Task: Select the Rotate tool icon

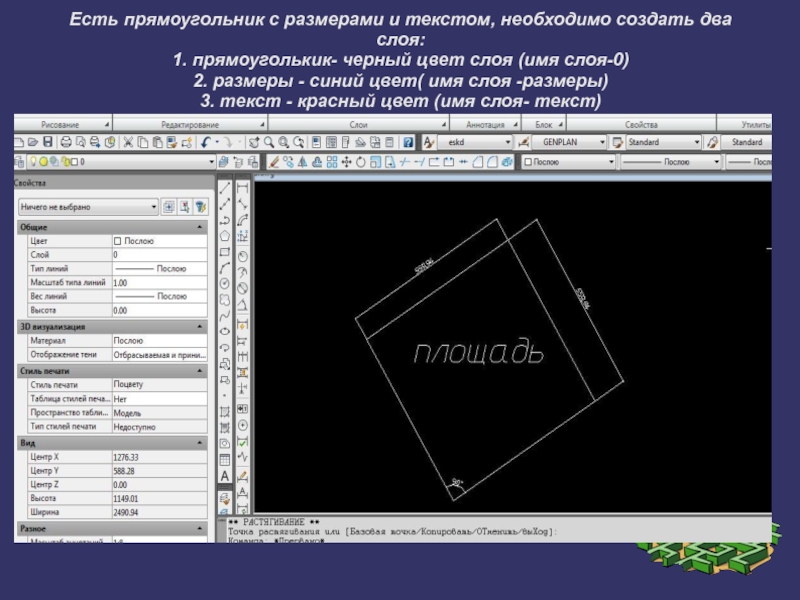Action: point(361,162)
